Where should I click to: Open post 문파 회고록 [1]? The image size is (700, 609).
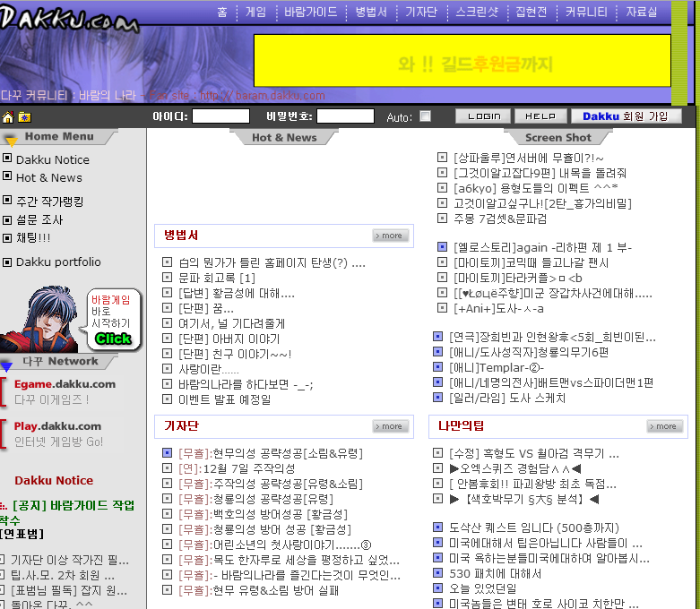pyautogui.click(x=217, y=278)
